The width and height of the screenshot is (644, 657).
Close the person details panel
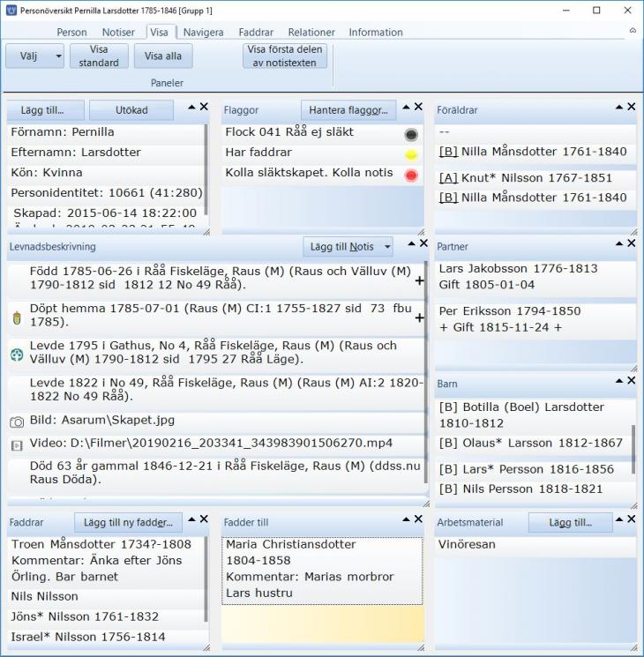tap(204, 107)
